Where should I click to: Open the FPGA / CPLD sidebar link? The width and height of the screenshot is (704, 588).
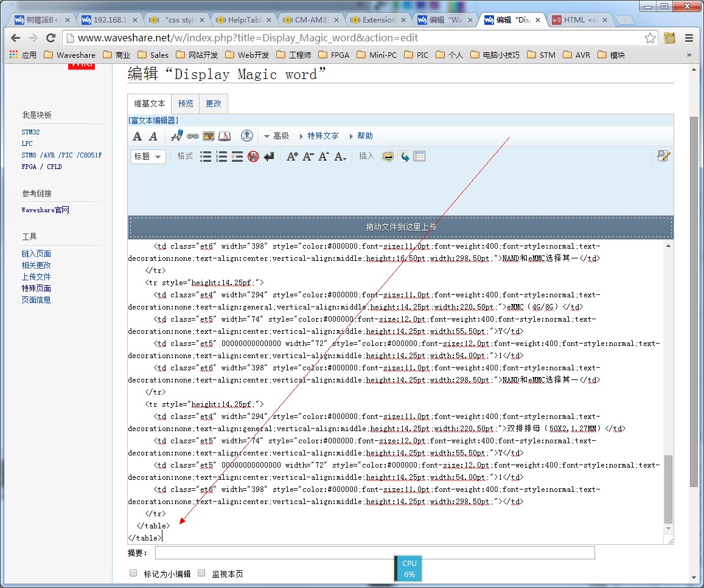pos(42,167)
